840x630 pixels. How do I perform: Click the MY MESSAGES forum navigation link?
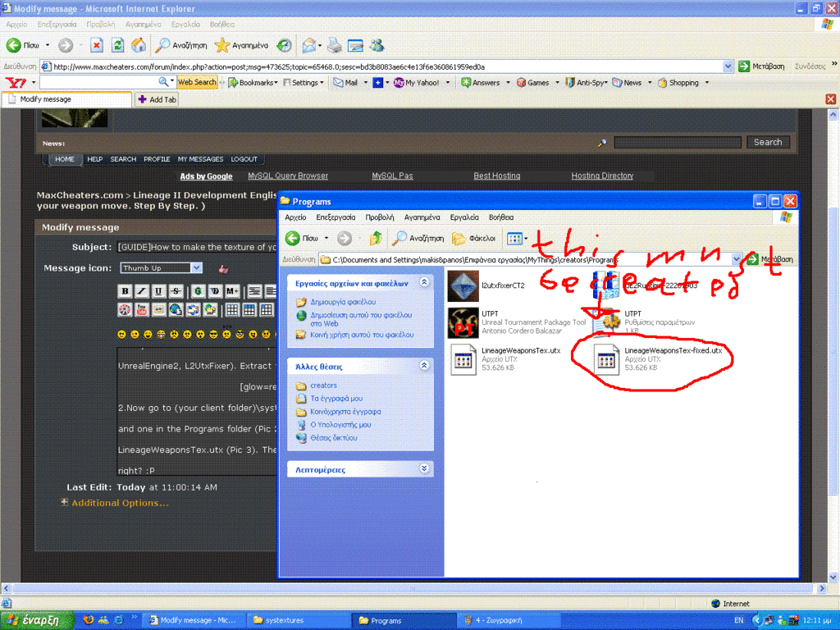pyautogui.click(x=200, y=159)
